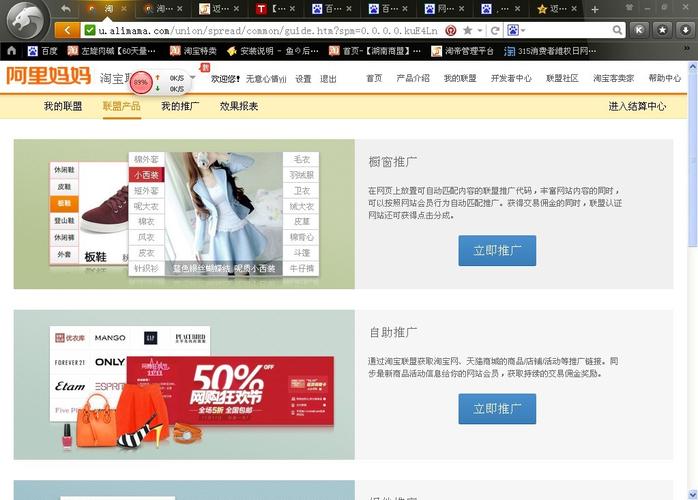Open 进入结算中心 link
This screenshot has height=500, width=698.
[637, 106]
